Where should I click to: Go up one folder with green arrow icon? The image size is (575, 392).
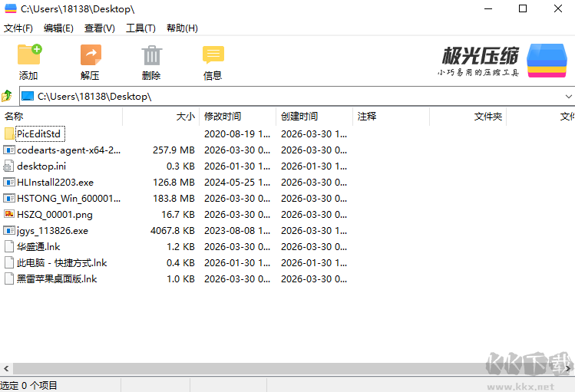[7, 96]
